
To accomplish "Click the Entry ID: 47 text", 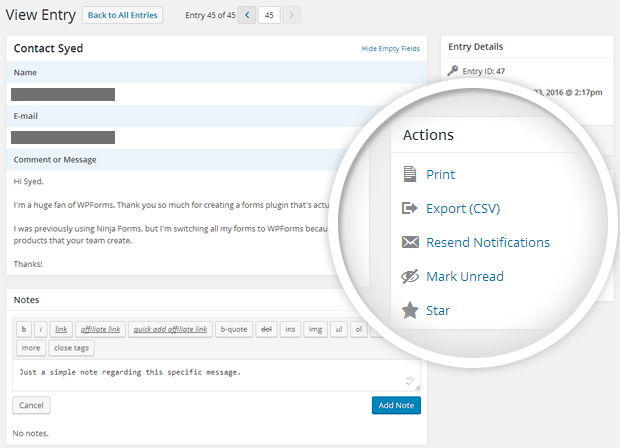I will [484, 71].
